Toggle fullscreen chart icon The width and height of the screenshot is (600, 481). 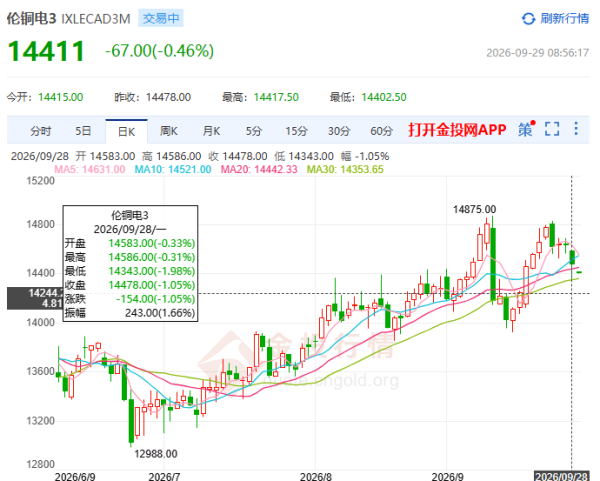[552, 129]
